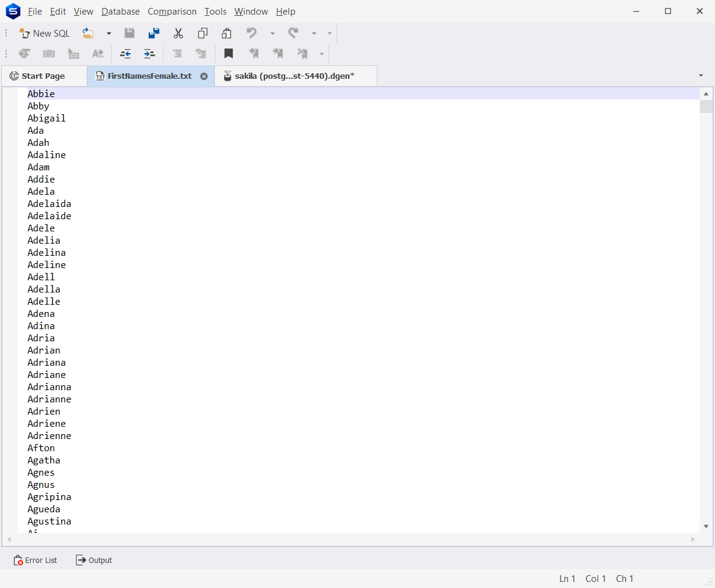Open the View menu
The height and width of the screenshot is (588, 715).
[84, 12]
